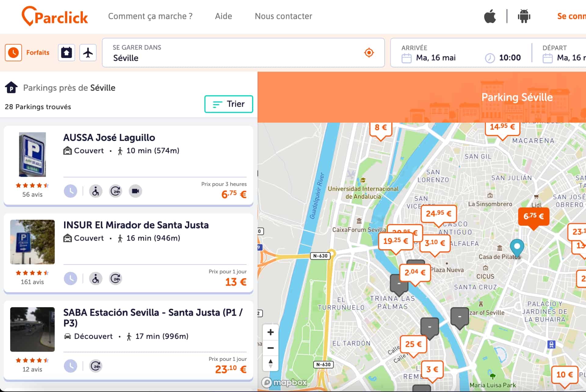Open INSUR El Mirador de Santa Justa listing
The height and width of the screenshot is (392, 586).
point(136,225)
